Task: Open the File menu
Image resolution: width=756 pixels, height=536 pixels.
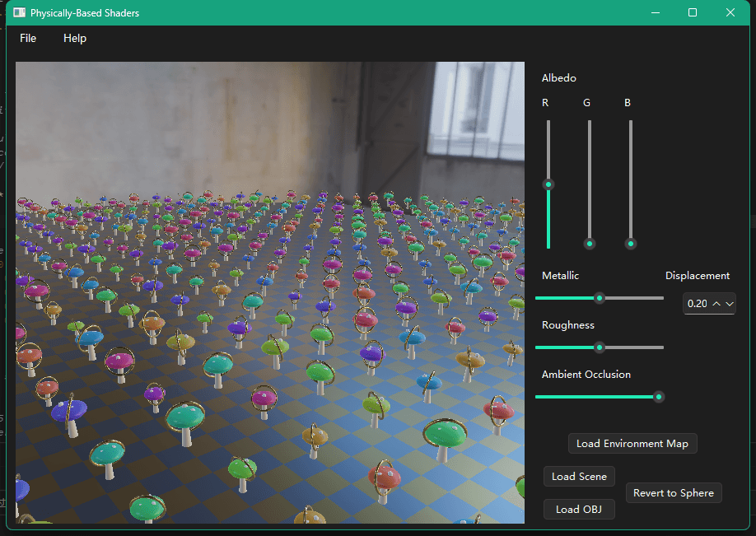Action: (x=28, y=38)
